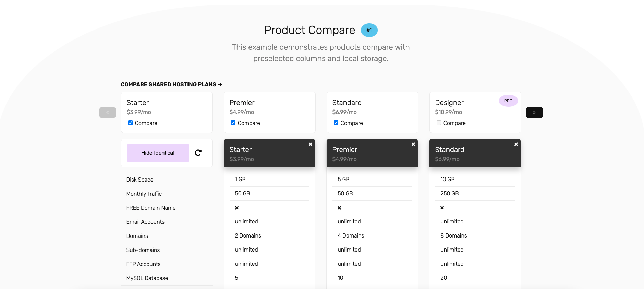
Task: Click the Starter plan card title
Action: 137,103
